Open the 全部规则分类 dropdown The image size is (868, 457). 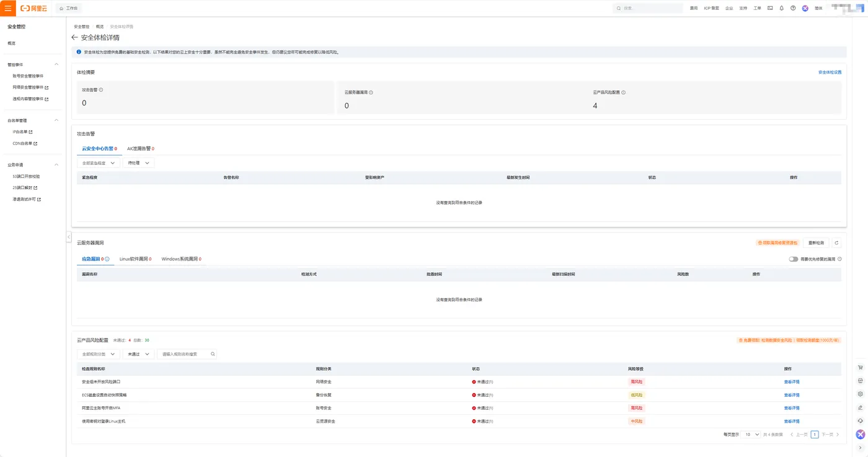(x=99, y=354)
